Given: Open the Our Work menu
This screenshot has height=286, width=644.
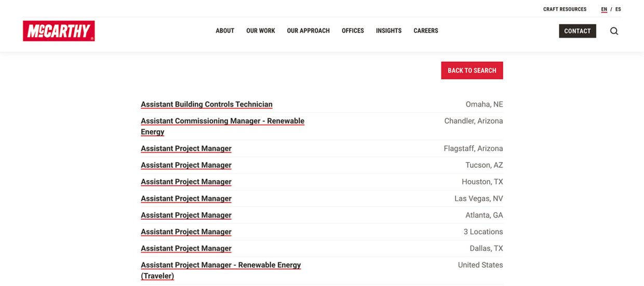Looking at the screenshot, I should 261,31.
